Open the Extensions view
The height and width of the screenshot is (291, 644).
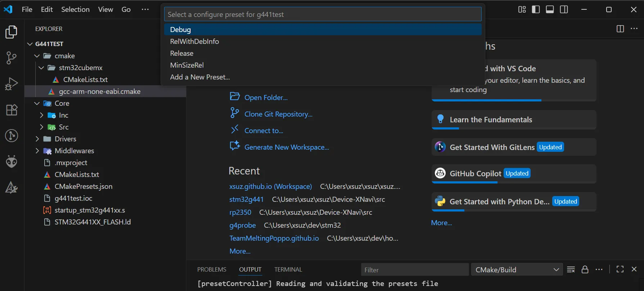tap(12, 110)
